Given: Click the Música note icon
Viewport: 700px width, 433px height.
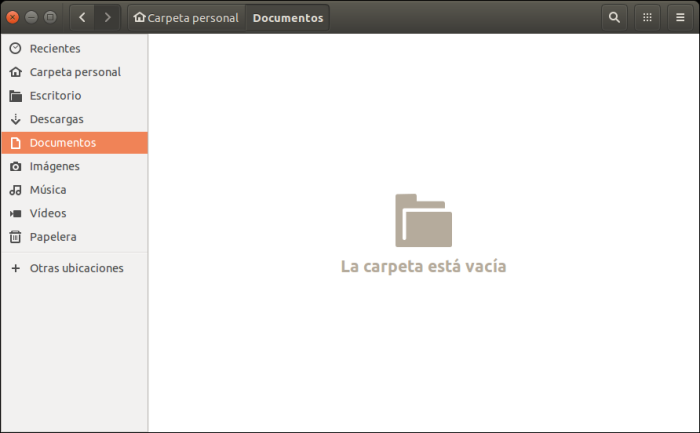Looking at the screenshot, I should pyautogui.click(x=15, y=190).
